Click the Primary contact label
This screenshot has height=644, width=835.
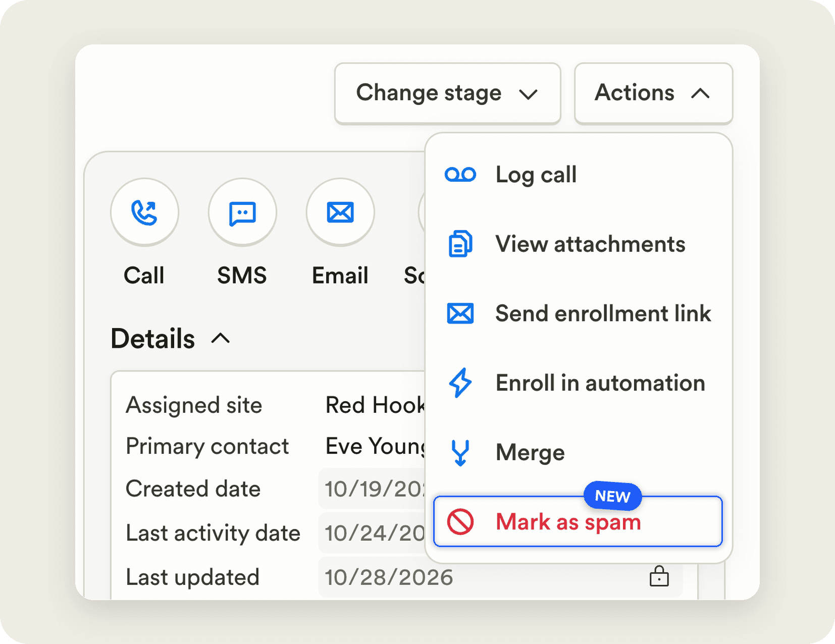coord(207,447)
